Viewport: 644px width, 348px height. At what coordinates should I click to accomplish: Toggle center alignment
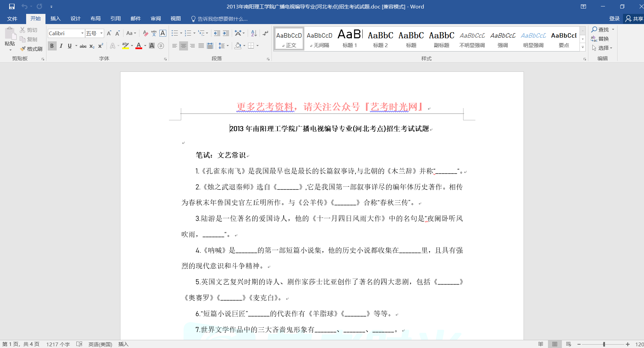click(x=184, y=46)
